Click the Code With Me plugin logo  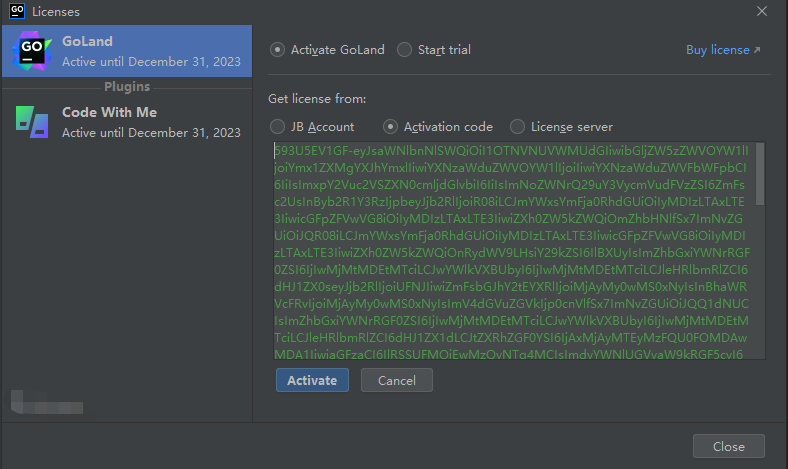pos(33,121)
